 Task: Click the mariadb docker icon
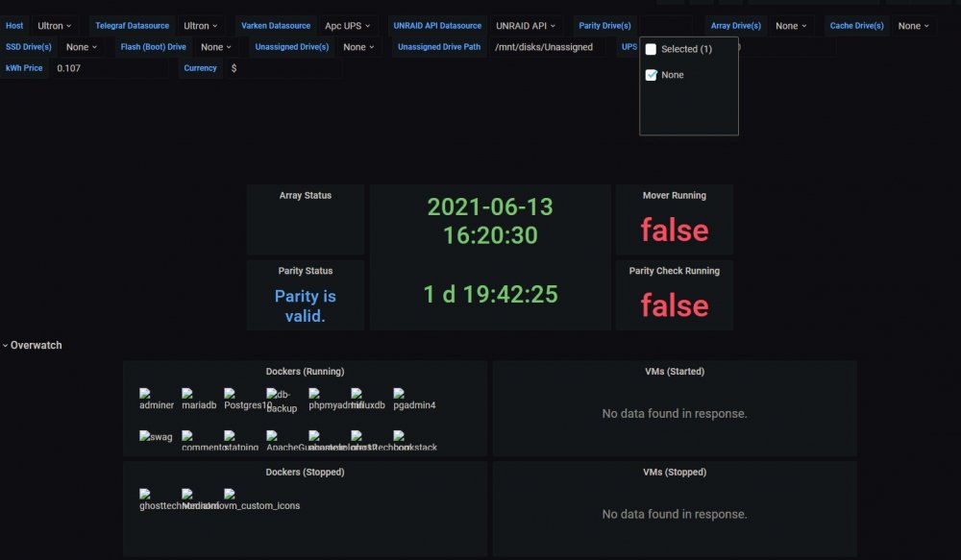click(x=187, y=394)
